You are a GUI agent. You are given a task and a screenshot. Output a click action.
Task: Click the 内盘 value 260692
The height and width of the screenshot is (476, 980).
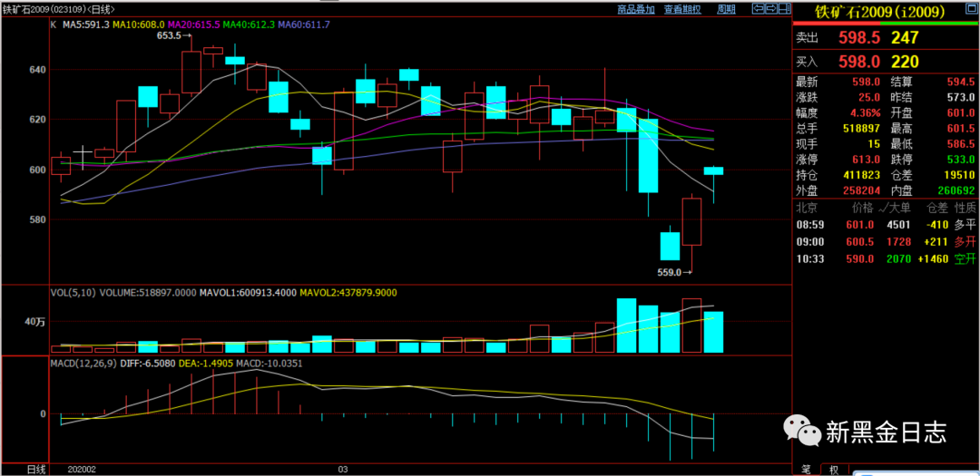[x=955, y=189]
